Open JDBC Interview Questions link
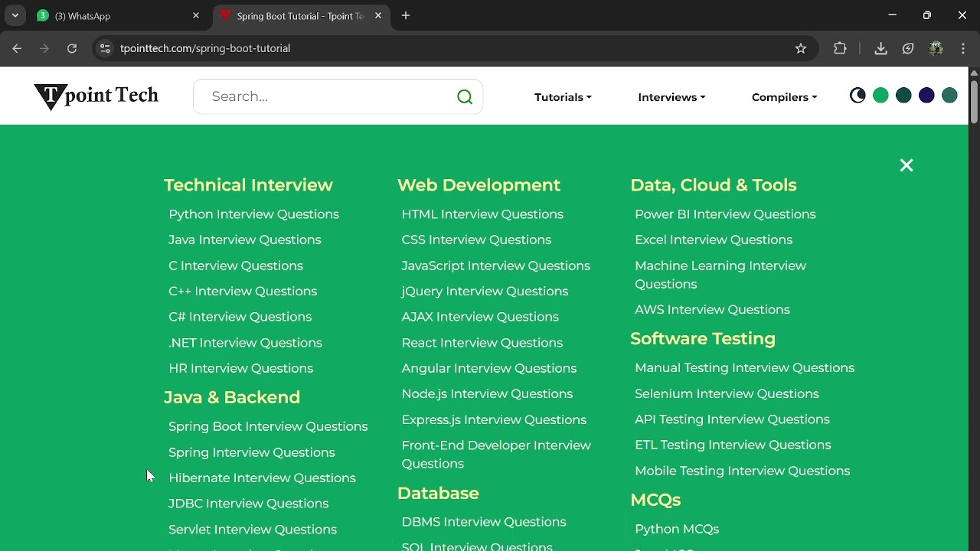Screen dimensions: 980x551 tap(248, 504)
